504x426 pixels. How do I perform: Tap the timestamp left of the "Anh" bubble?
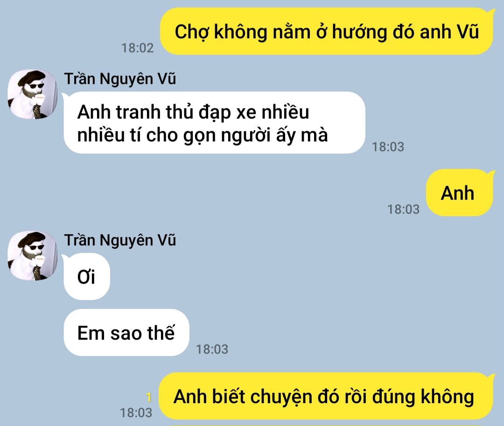pyautogui.click(x=403, y=209)
